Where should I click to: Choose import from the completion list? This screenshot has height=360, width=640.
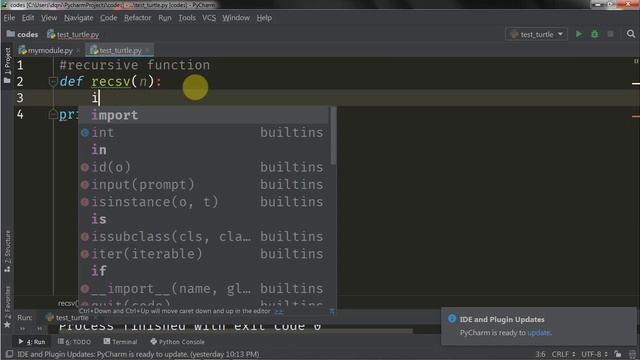coord(203,115)
